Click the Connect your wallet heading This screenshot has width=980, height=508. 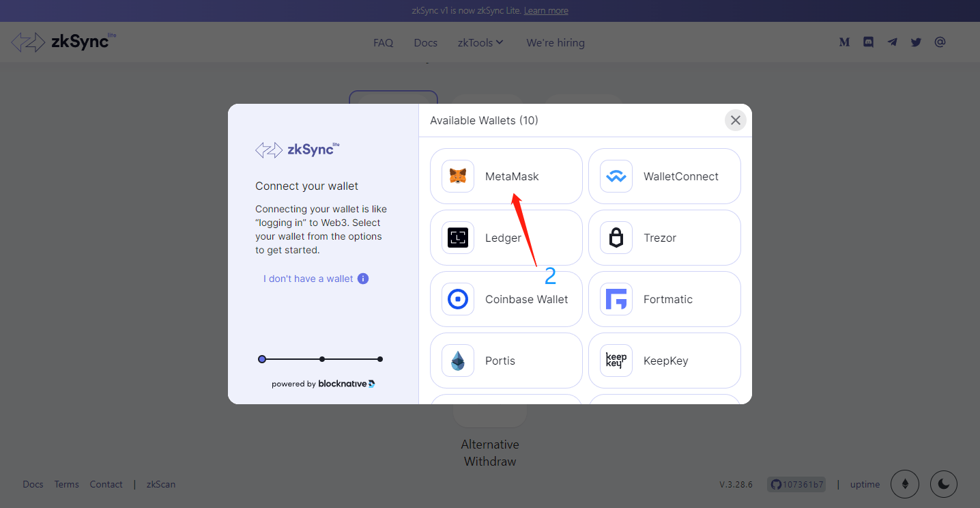(306, 186)
